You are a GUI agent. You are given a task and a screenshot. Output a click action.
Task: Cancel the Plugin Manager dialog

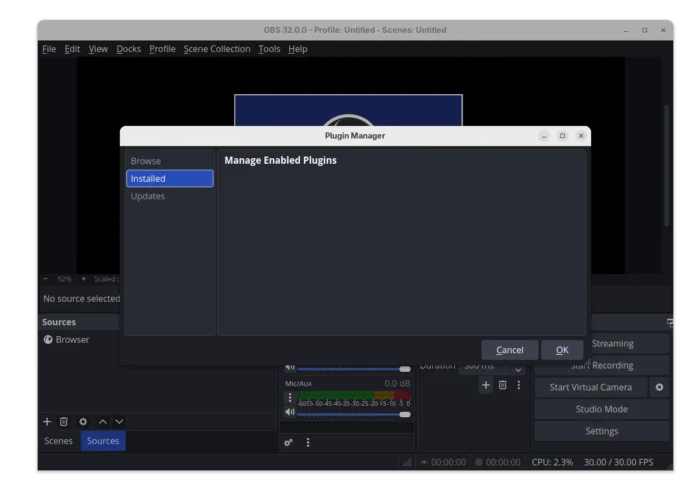[x=510, y=350]
